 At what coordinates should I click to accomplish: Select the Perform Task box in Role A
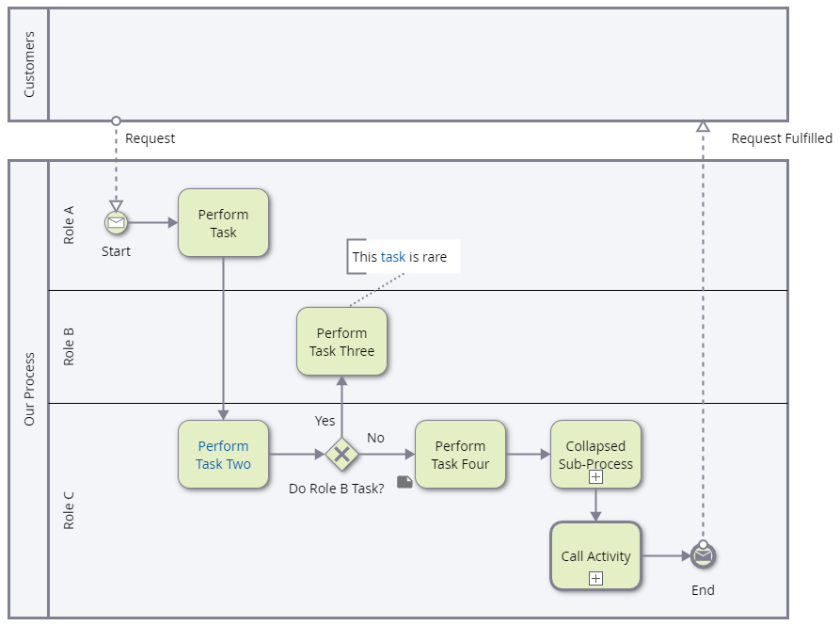point(223,223)
